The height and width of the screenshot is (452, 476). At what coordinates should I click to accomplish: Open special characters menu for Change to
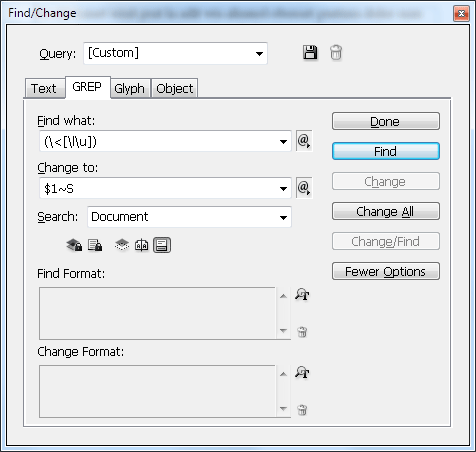pos(304,188)
